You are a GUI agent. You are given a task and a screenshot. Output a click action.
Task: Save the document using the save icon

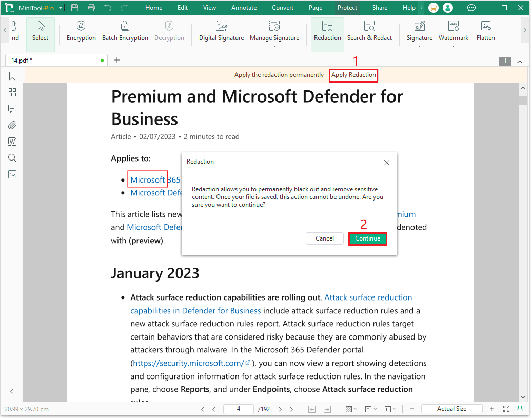(74, 7)
